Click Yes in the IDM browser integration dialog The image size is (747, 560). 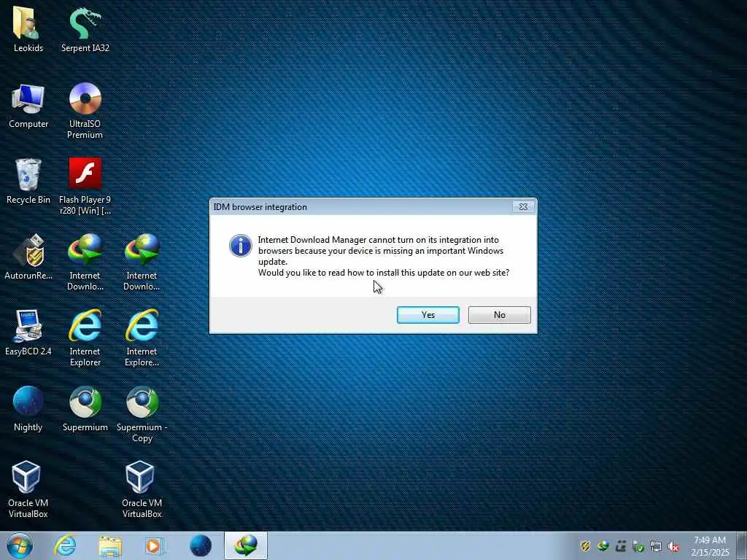[x=427, y=315]
